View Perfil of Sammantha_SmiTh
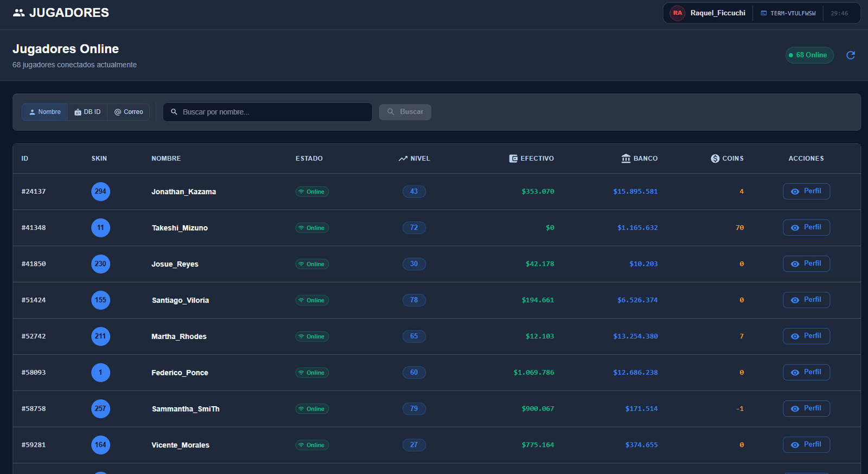The image size is (868, 474). pyautogui.click(x=806, y=408)
